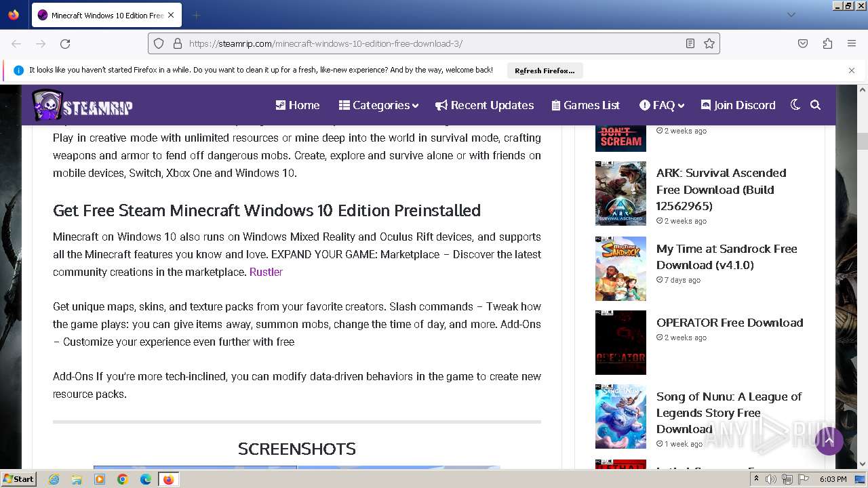Bookmark this page with star icon
This screenshot has width=868, height=488.
[709, 43]
